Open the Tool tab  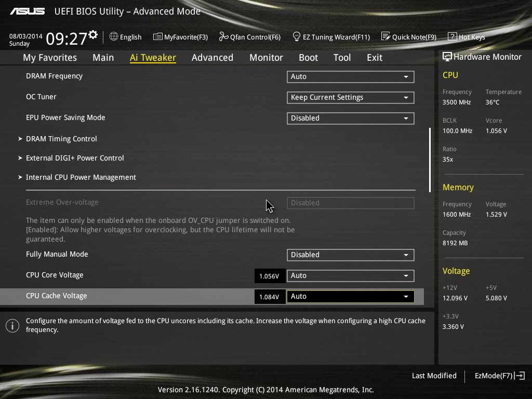(342, 58)
